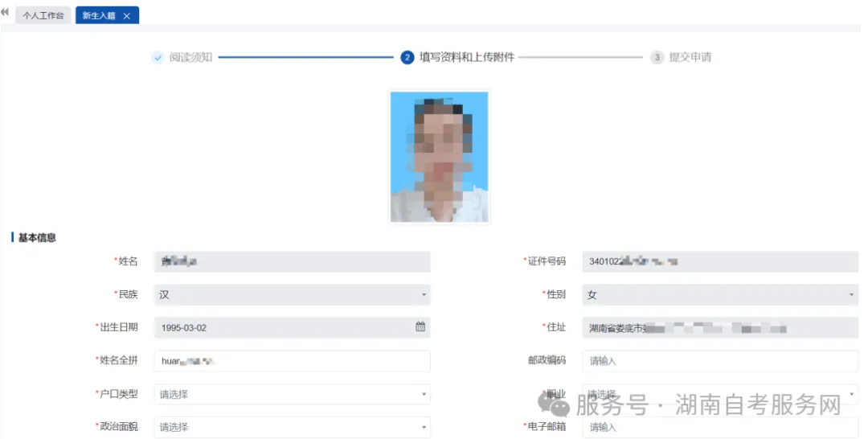Open the 政治面貌 dropdown
Image resolution: width=868 pixels, height=439 pixels.
292,427
